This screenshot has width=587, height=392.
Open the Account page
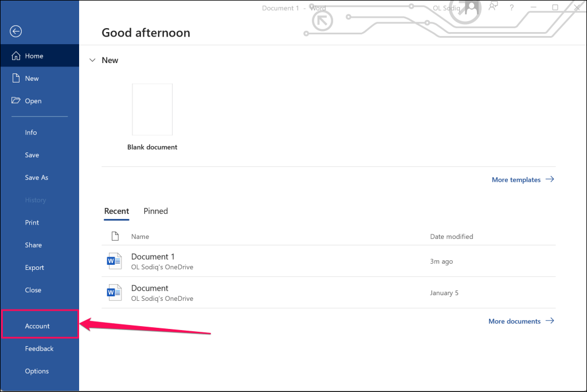(x=38, y=326)
